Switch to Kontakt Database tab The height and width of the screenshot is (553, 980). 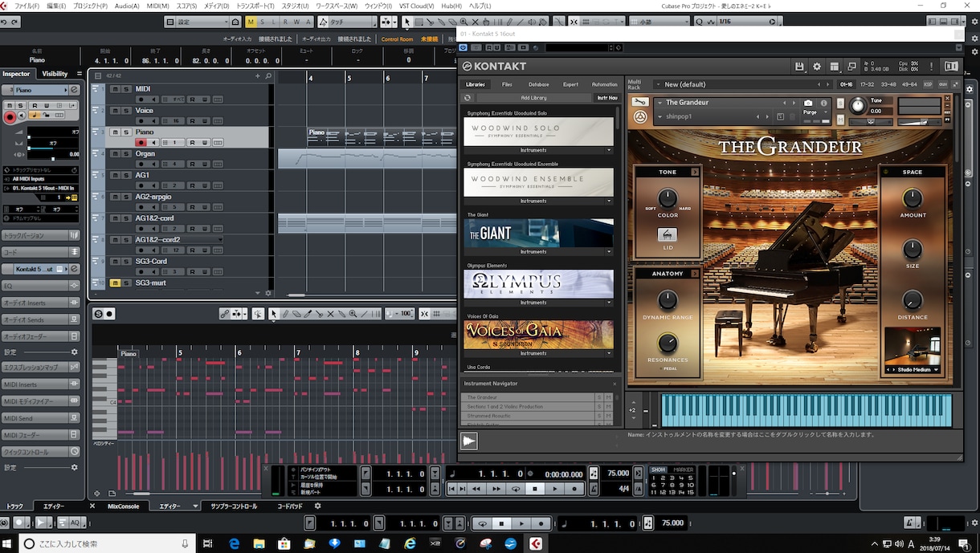tap(539, 84)
